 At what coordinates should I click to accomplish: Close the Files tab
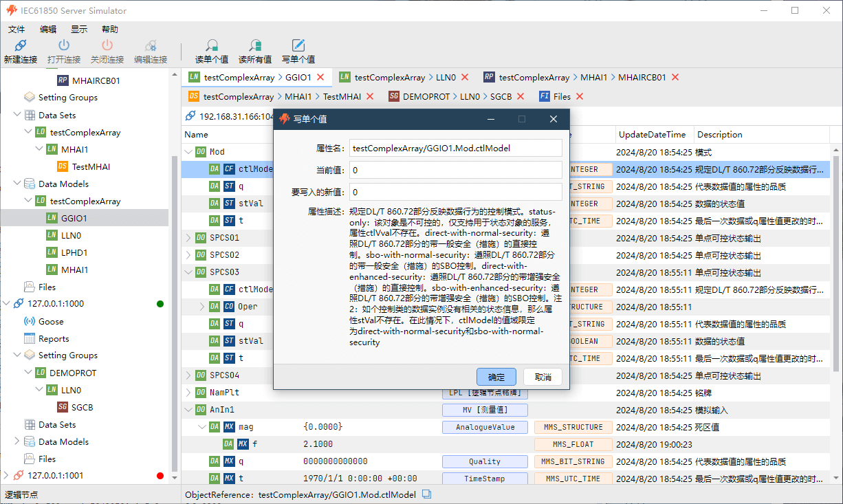(x=580, y=96)
